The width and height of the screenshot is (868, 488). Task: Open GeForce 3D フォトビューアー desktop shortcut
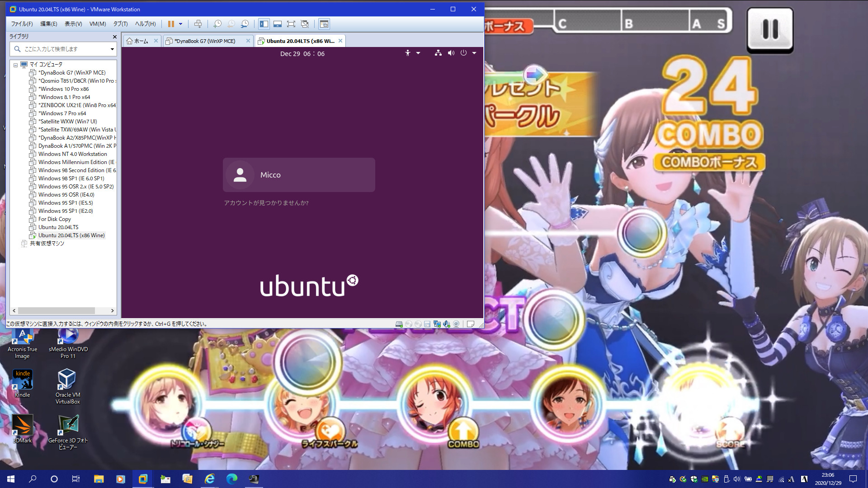point(68,432)
